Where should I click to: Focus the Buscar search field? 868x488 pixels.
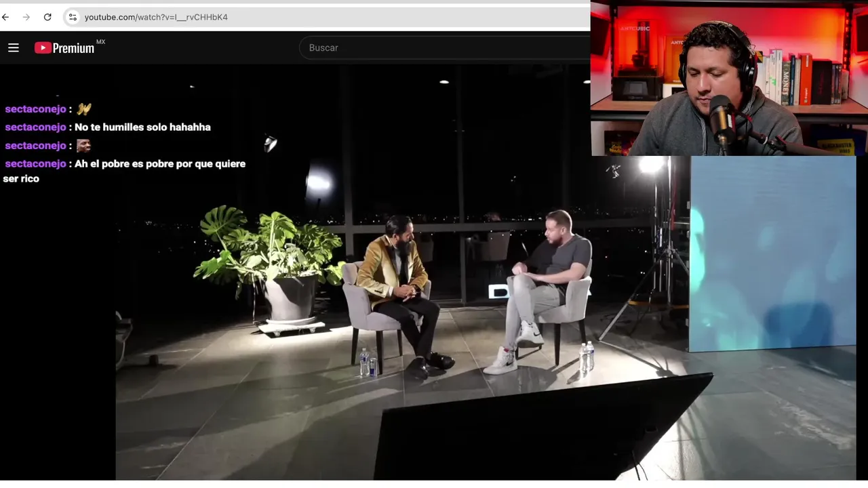445,47
